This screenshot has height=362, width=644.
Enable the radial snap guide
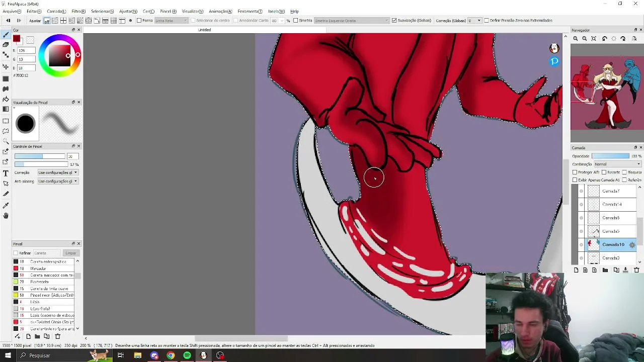[80, 21]
